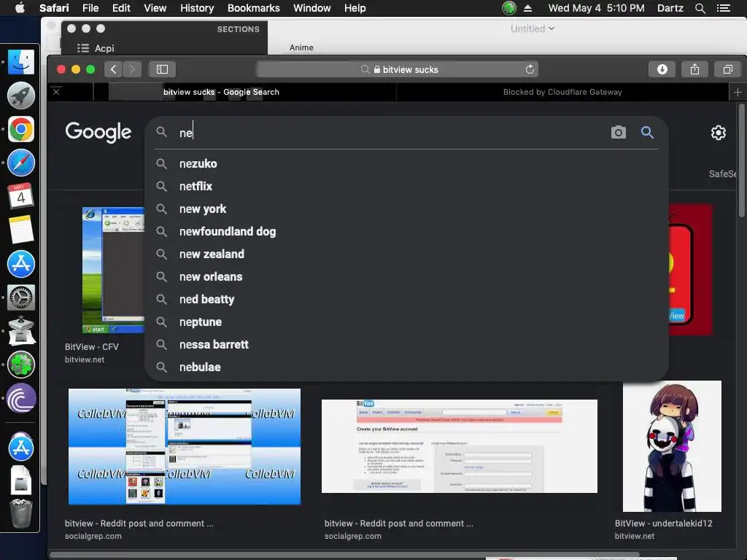Open Google quick settings gear
Screen dimensions: 747x560
tap(718, 133)
